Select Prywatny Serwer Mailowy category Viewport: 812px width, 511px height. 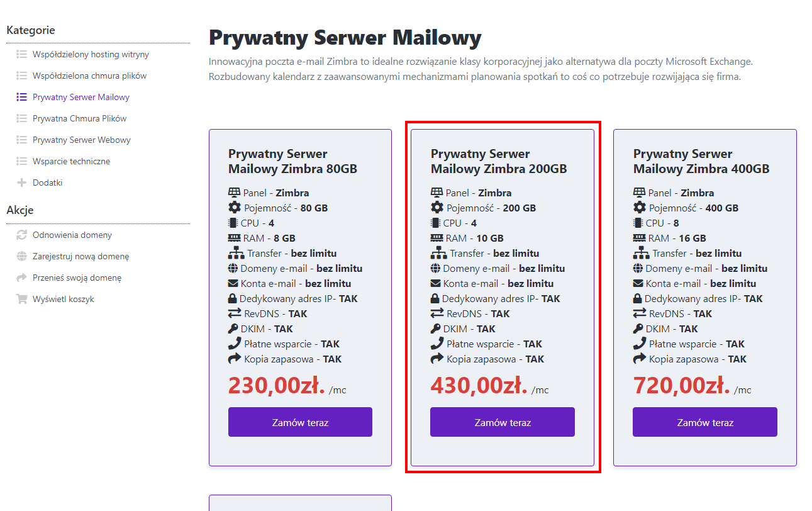coord(81,98)
